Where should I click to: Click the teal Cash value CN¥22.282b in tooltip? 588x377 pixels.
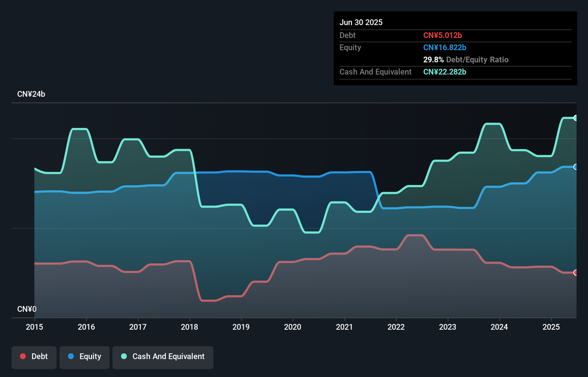tap(445, 72)
